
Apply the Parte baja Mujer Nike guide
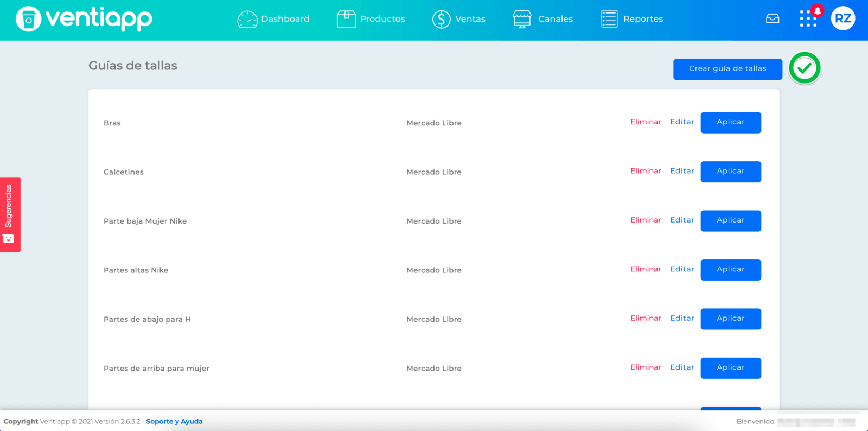pos(731,221)
